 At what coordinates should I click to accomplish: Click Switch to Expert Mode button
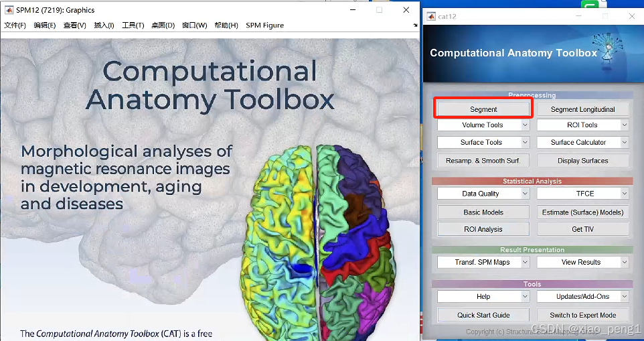pos(583,315)
